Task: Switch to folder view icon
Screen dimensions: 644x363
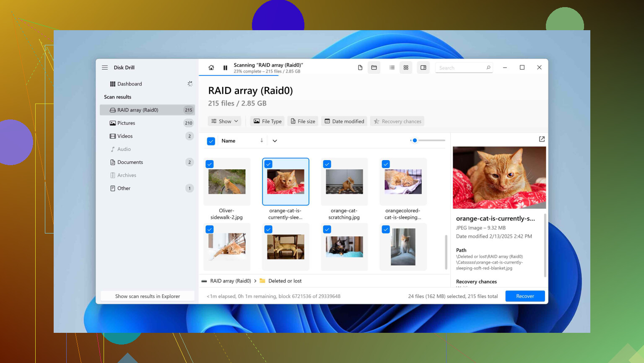Action: coord(374,67)
